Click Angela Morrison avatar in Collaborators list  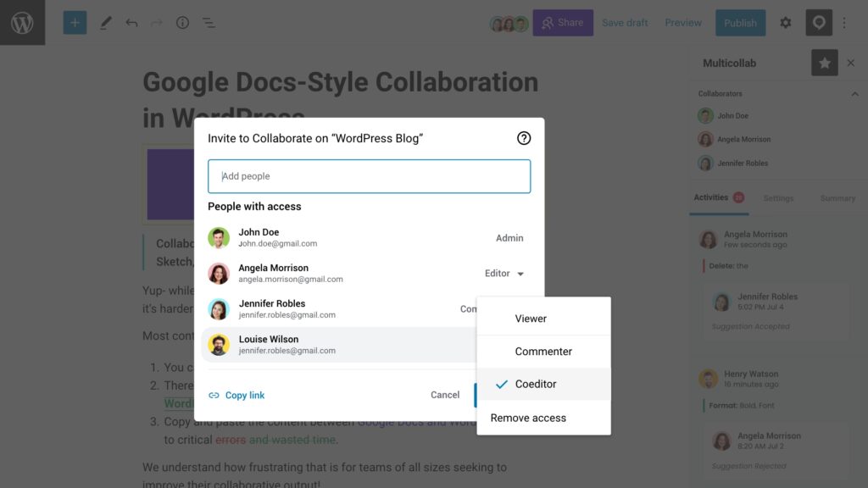pos(705,140)
